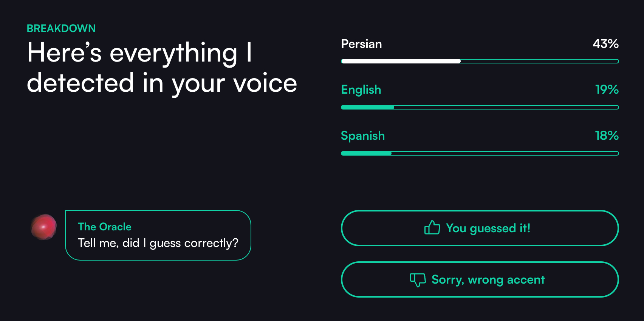This screenshot has width=644, height=321.
Task: Select the Persian accent label
Action: click(361, 44)
